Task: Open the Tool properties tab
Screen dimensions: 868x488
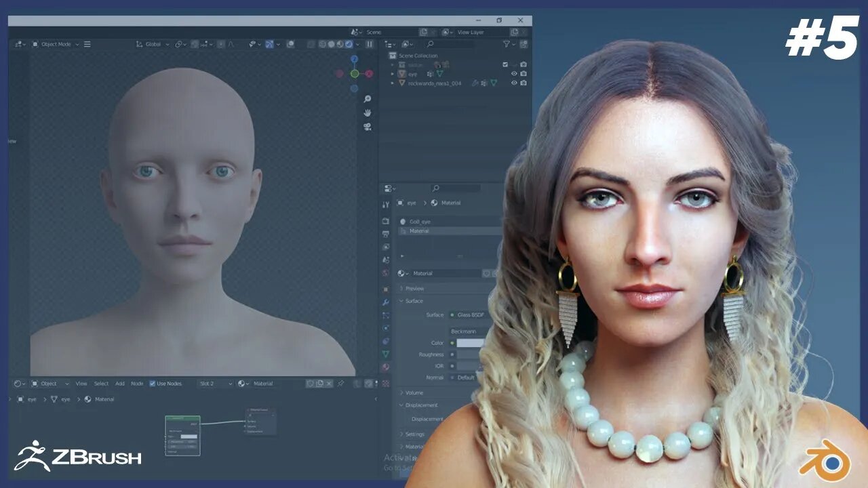Action: pyautogui.click(x=385, y=204)
